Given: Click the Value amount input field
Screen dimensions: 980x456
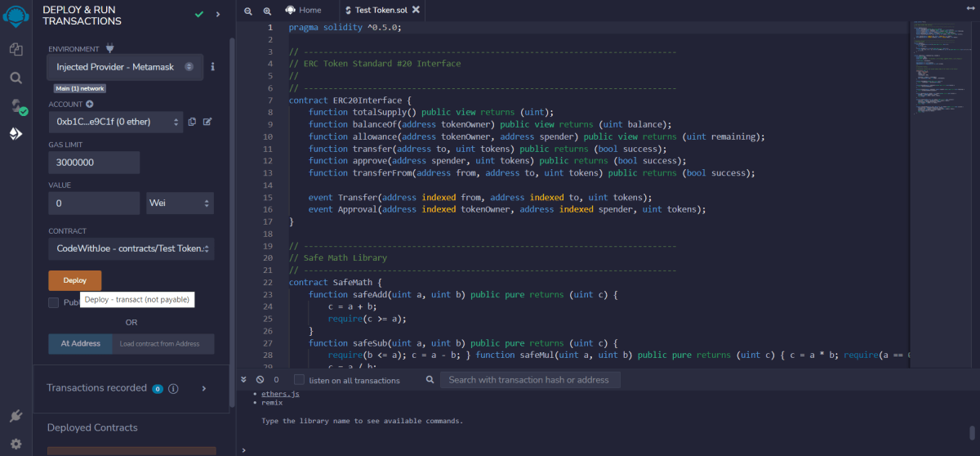Looking at the screenshot, I should coord(94,203).
